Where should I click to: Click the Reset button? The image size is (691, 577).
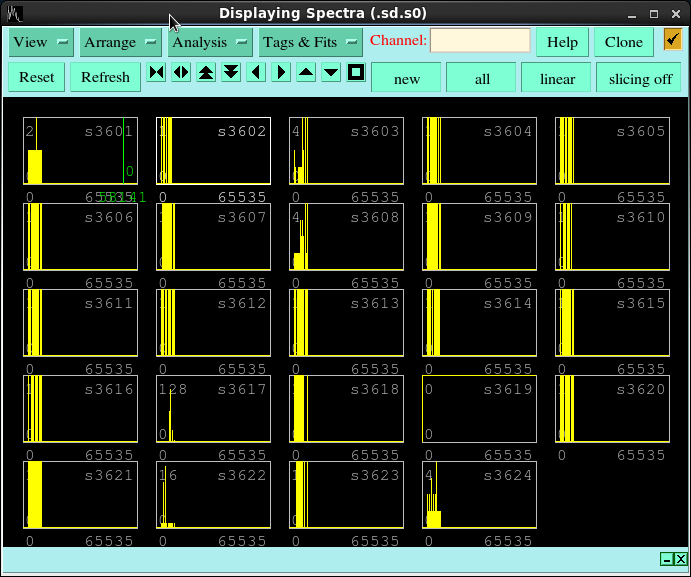[37, 77]
